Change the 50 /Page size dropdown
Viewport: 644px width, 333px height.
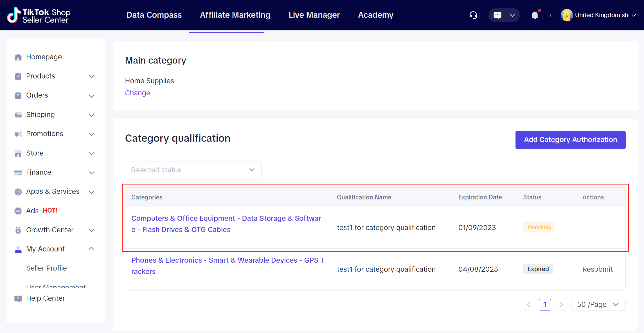598,305
